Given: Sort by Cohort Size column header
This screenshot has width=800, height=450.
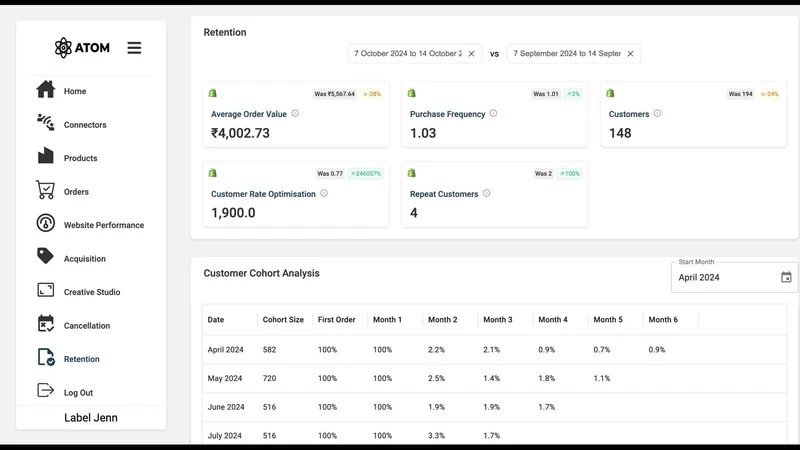Looking at the screenshot, I should pos(283,320).
